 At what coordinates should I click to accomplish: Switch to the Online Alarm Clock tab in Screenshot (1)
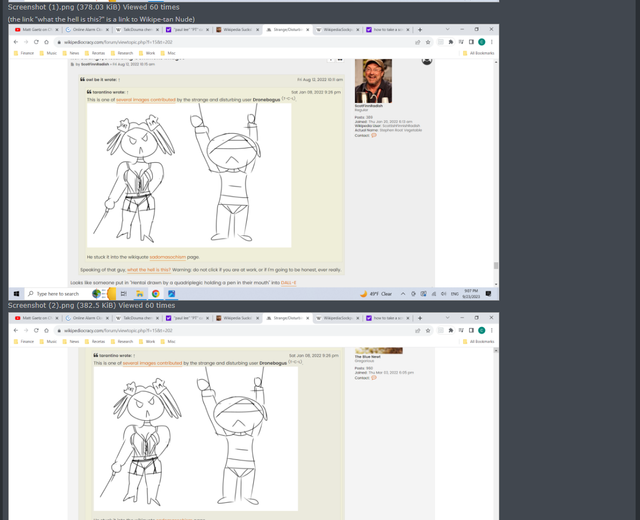[87, 30]
